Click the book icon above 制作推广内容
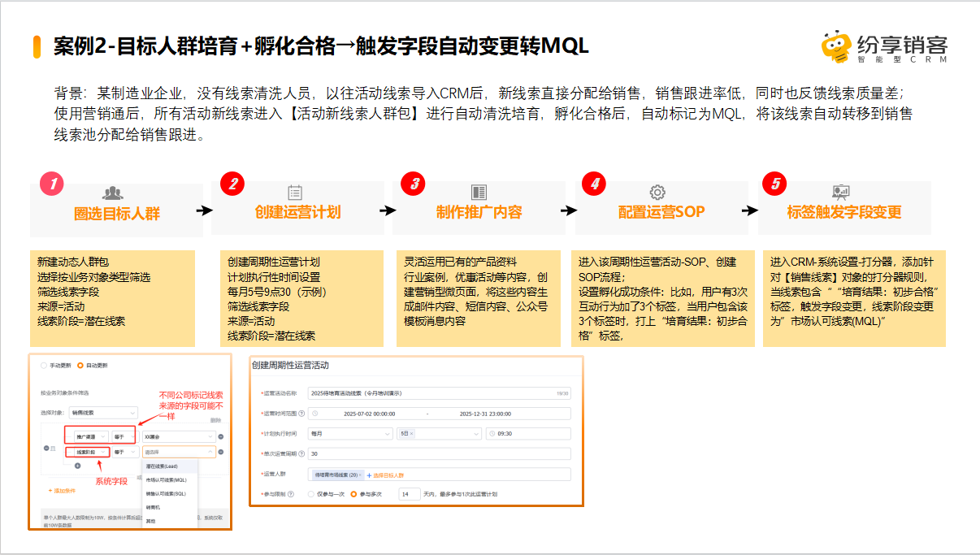 (479, 193)
